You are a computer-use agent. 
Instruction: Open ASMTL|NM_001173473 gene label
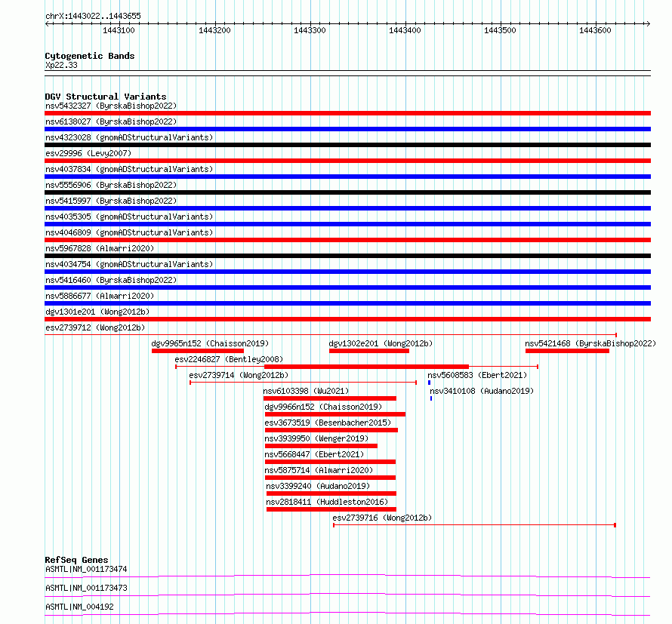tap(86, 588)
